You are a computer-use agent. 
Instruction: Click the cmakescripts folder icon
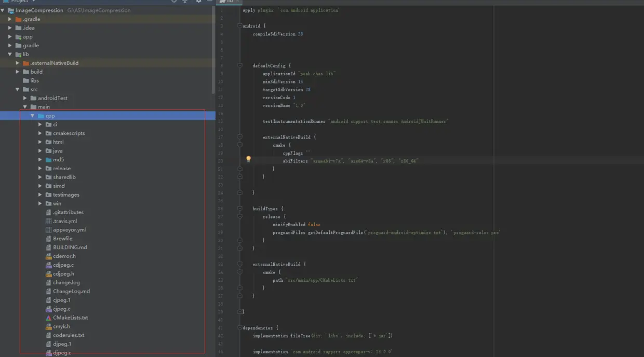pos(48,133)
